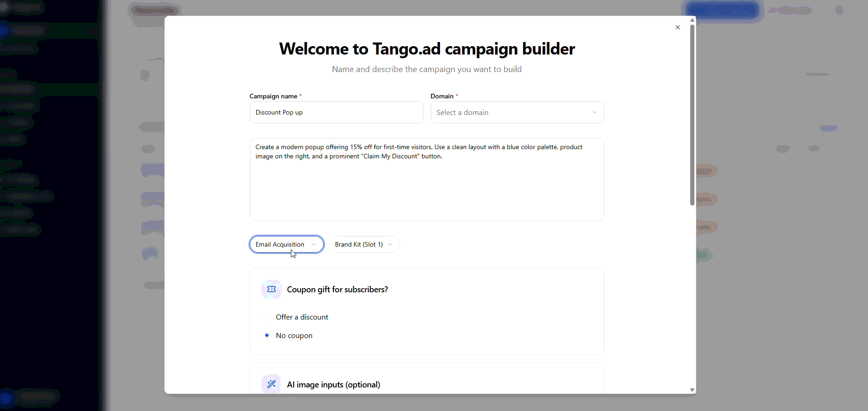This screenshot has height=411, width=868.
Task: Open the Email Acquisition dropdown
Action: pyautogui.click(x=287, y=244)
